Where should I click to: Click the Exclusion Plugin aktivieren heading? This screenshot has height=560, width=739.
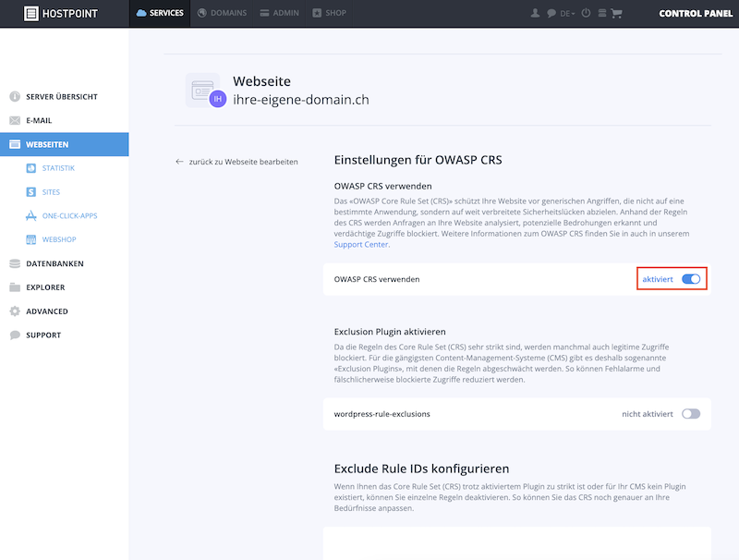390,332
